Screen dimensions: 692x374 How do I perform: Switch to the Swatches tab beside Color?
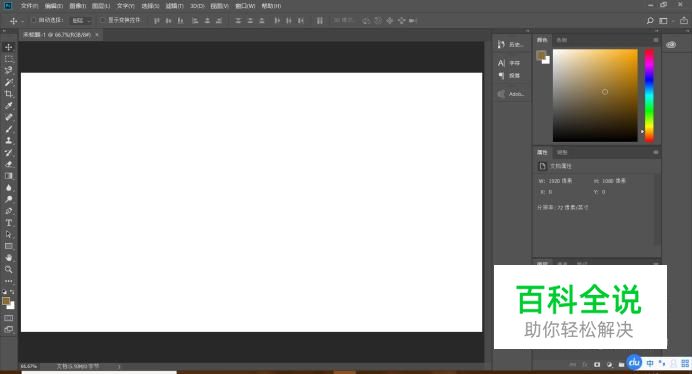561,40
